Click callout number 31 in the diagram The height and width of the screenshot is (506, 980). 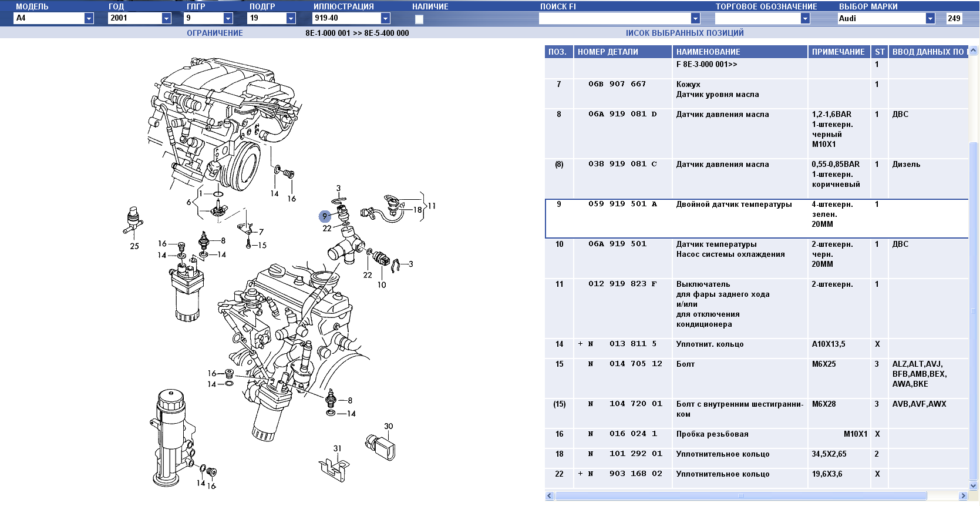(337, 448)
